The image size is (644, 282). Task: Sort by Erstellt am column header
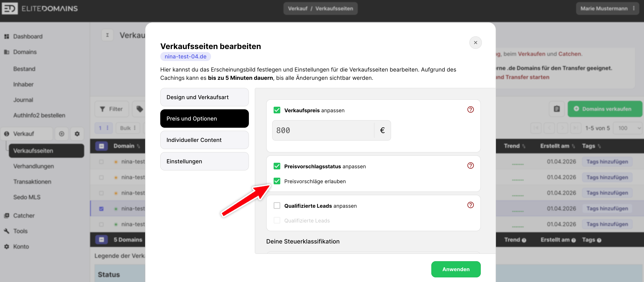point(573,146)
